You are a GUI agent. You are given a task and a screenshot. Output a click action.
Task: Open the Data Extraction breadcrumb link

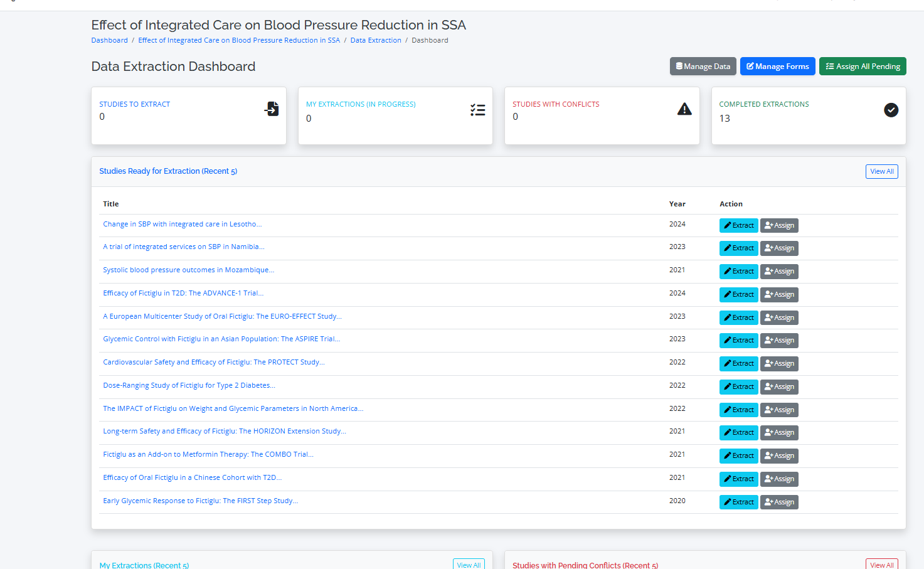coord(375,40)
